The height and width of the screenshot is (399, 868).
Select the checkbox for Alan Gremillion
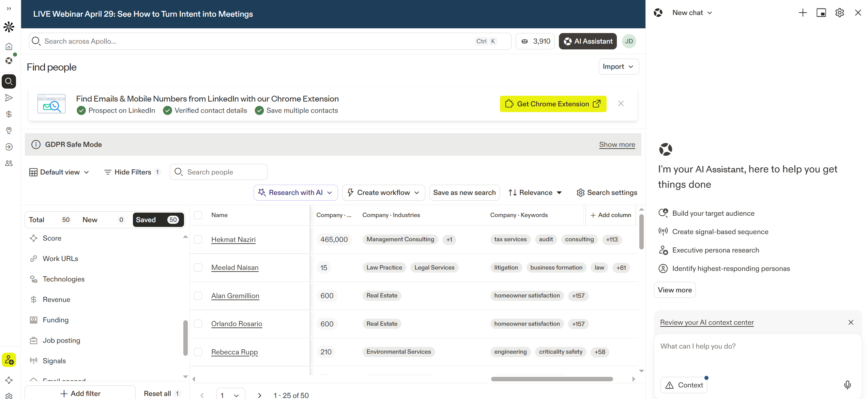(x=198, y=296)
